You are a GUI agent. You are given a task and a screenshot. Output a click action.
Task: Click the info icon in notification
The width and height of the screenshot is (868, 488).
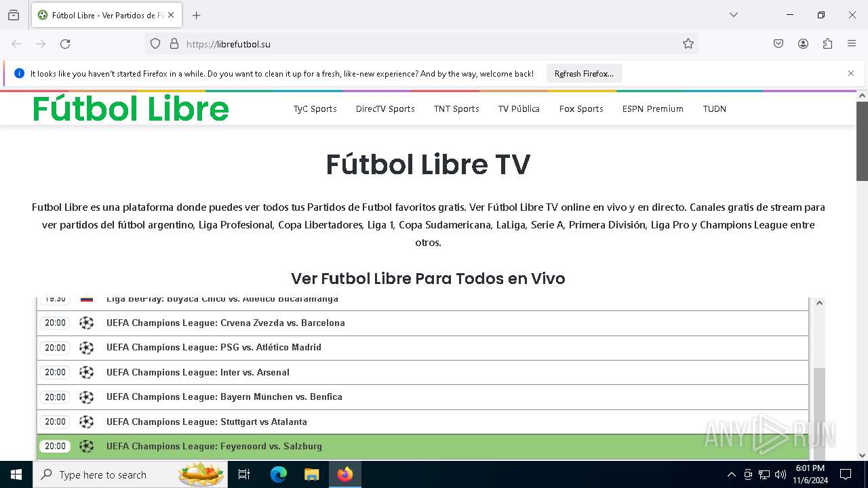pos(19,73)
